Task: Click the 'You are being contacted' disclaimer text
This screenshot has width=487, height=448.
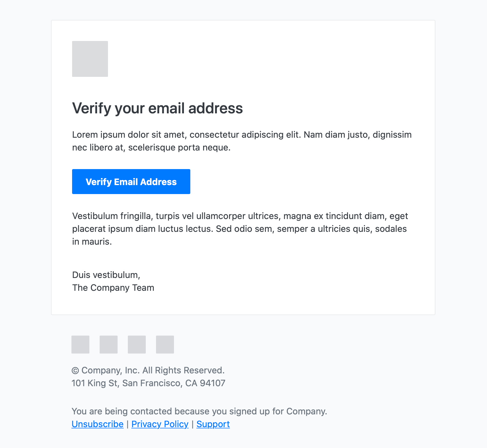Action: point(199,411)
